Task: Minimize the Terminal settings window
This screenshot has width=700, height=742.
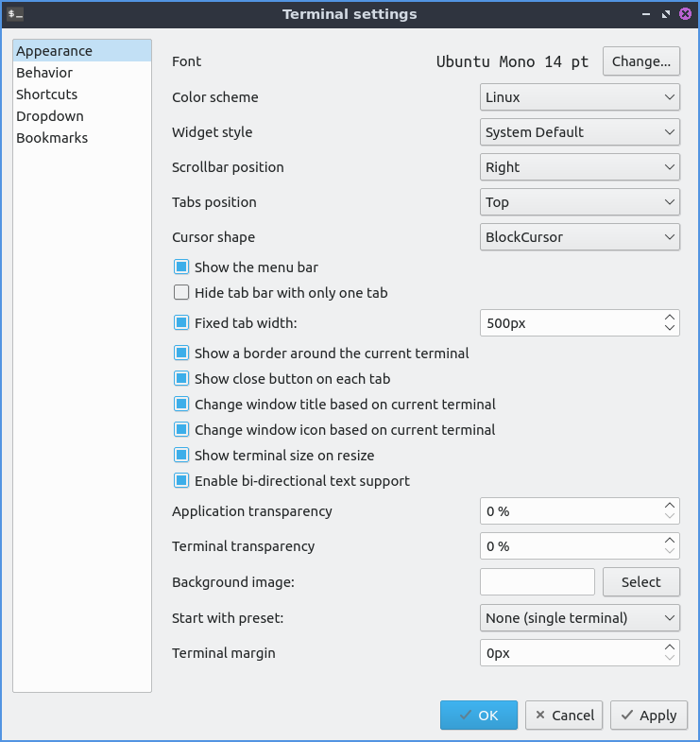Action: click(x=646, y=14)
